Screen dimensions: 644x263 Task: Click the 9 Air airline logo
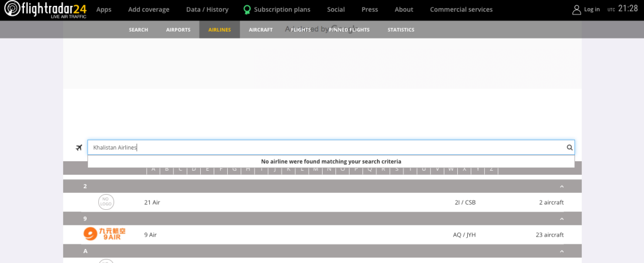104,234
